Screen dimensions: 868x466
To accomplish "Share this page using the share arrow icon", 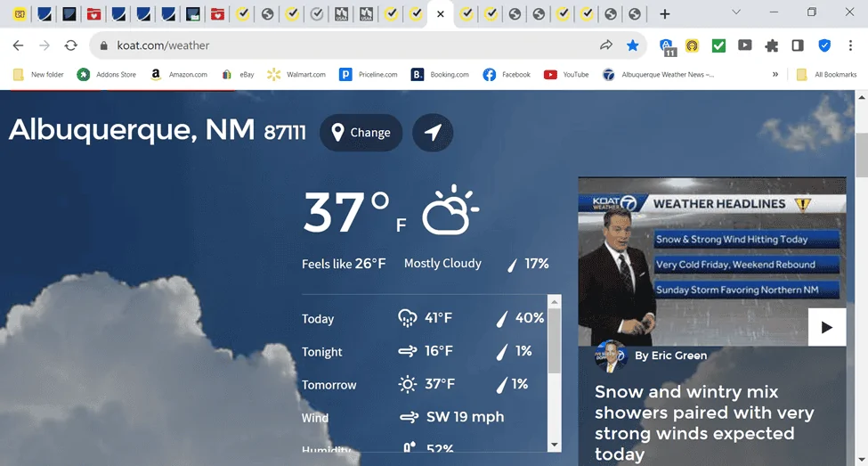I will tap(606, 45).
